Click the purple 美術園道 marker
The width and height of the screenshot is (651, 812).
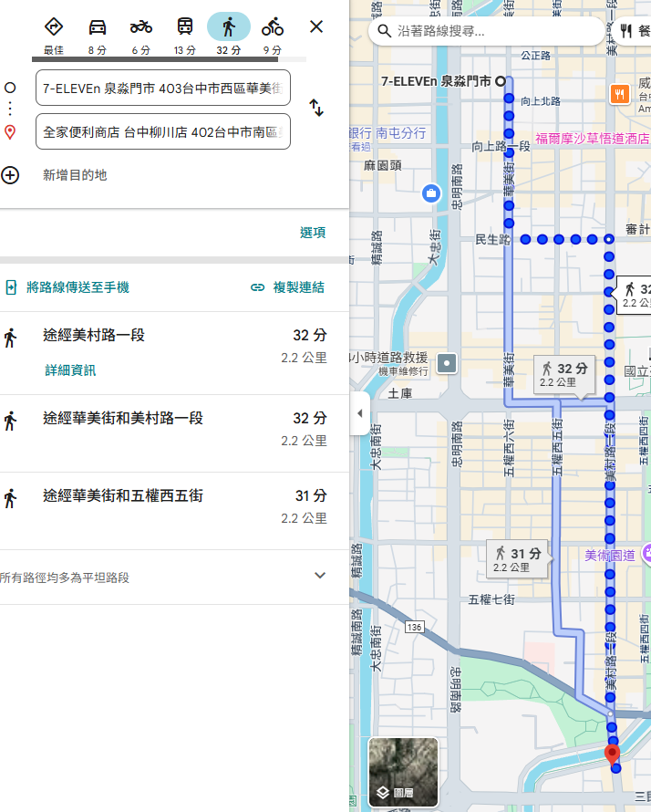click(646, 554)
